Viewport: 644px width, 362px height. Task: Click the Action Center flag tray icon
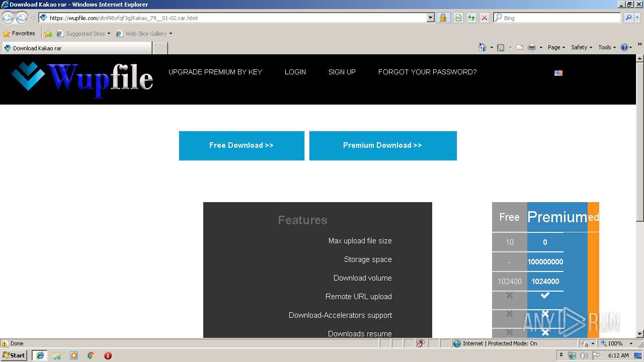596,355
